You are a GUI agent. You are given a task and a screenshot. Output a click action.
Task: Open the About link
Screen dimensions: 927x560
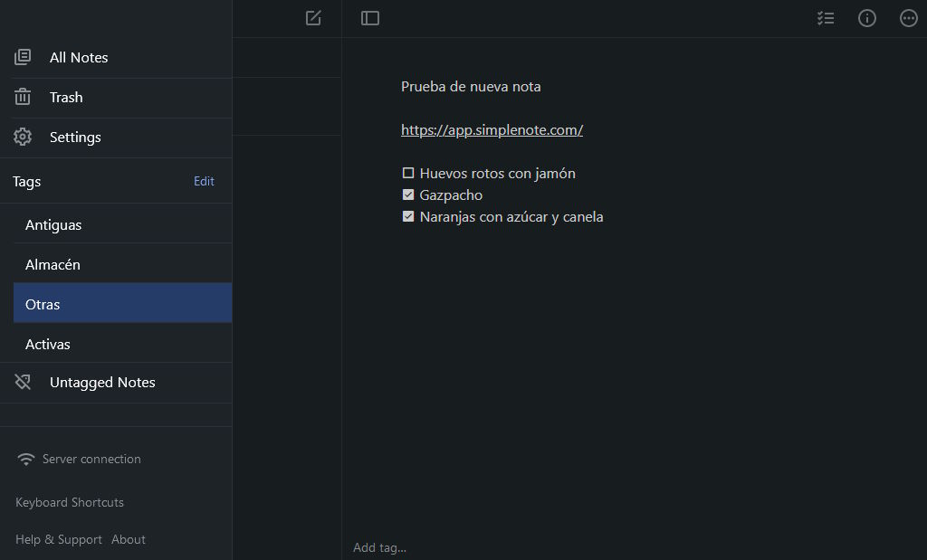click(129, 540)
